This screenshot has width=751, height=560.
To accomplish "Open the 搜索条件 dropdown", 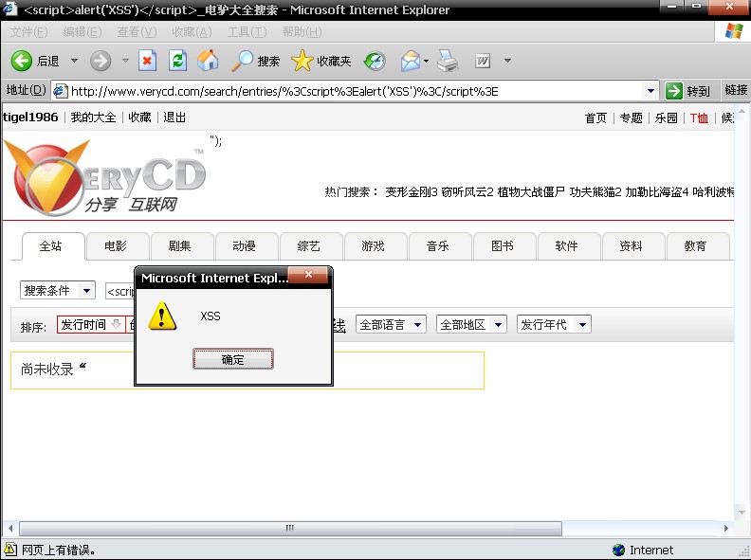I will click(58, 290).
